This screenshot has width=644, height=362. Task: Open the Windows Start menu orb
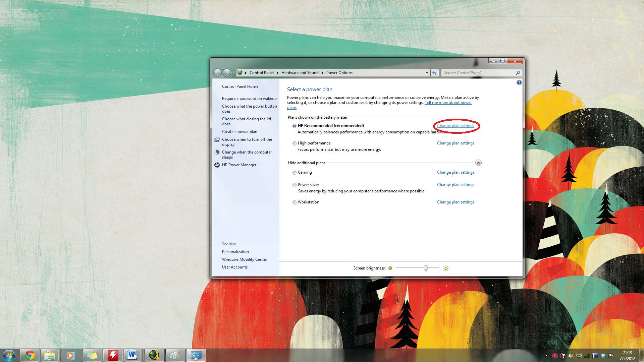9,355
